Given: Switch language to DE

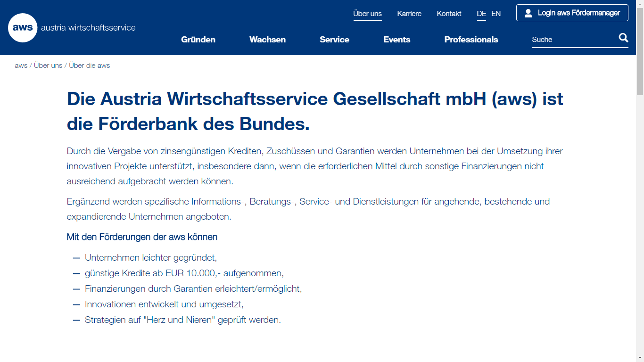Looking at the screenshot, I should point(481,14).
